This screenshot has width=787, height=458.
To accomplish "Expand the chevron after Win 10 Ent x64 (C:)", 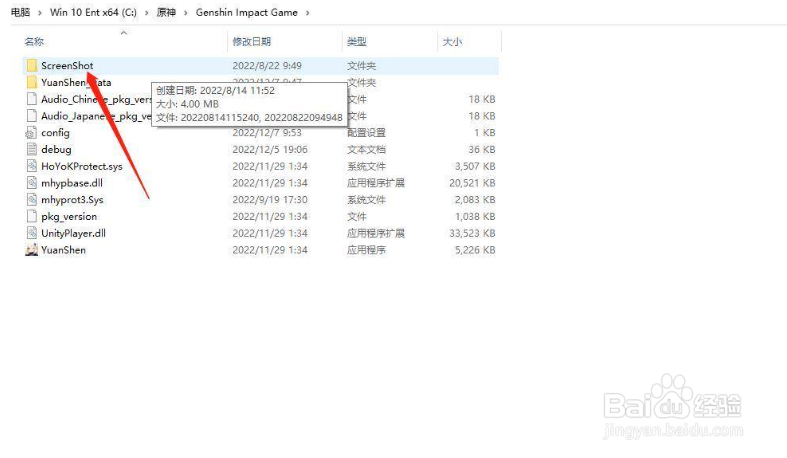I will point(147,13).
